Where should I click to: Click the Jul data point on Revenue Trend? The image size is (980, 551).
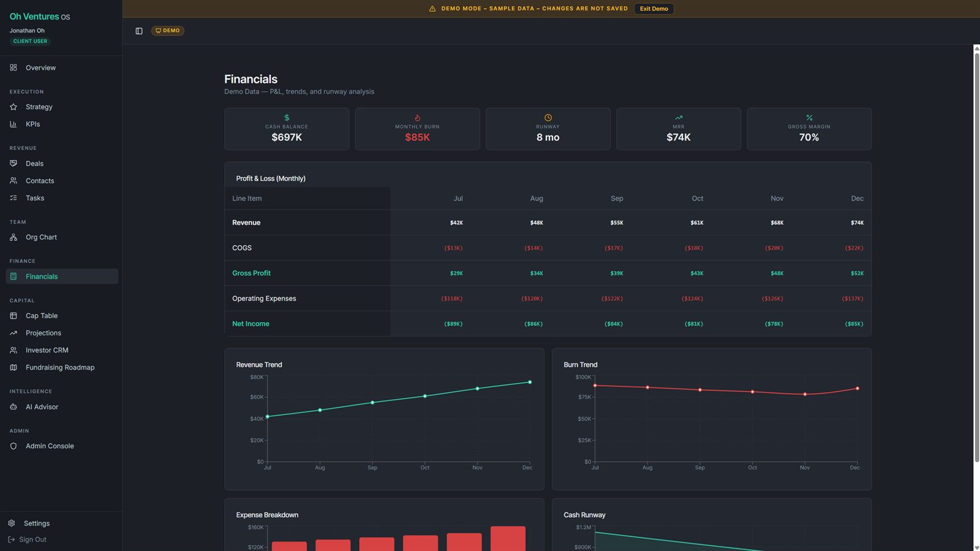(268, 417)
